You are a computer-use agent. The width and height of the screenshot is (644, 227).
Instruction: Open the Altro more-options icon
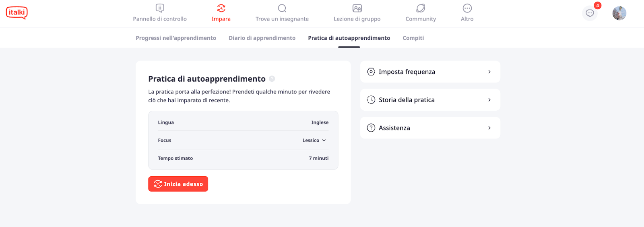(x=467, y=8)
